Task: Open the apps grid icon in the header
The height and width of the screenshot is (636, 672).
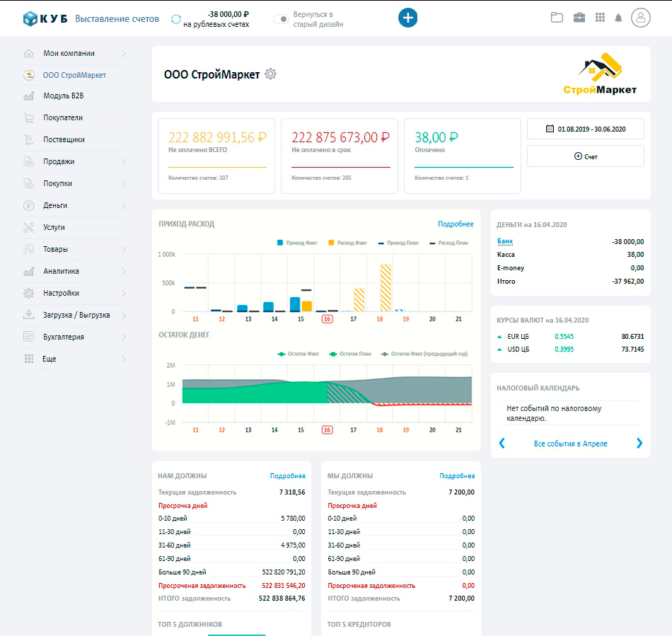Action: coord(599,17)
